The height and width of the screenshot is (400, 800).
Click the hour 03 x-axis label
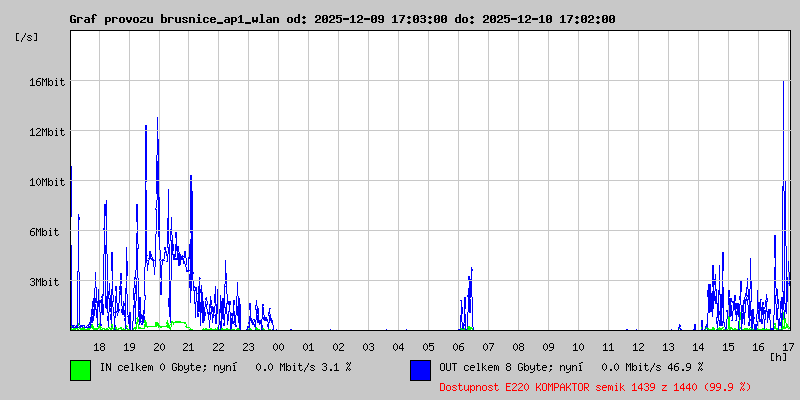368,347
